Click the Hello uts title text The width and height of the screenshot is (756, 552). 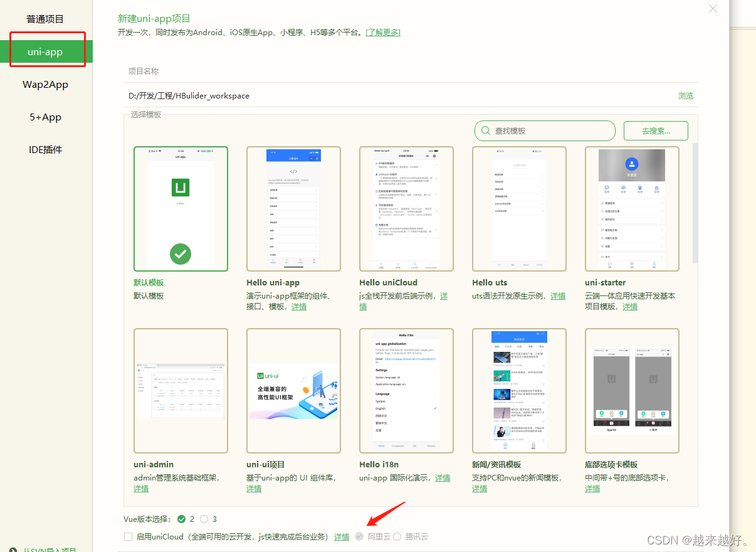pos(490,282)
